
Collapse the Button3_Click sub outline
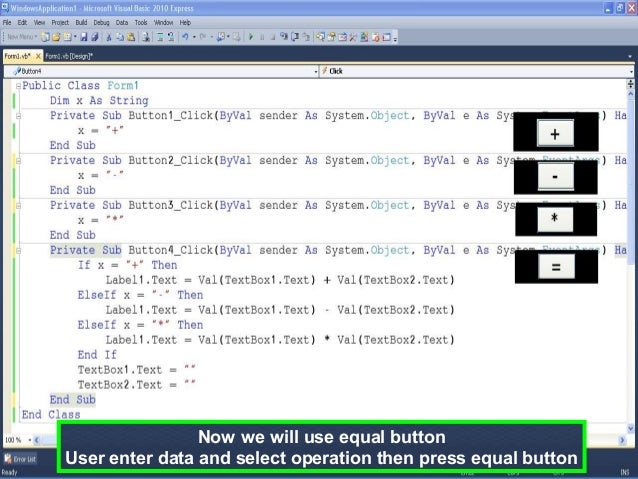(x=18, y=206)
